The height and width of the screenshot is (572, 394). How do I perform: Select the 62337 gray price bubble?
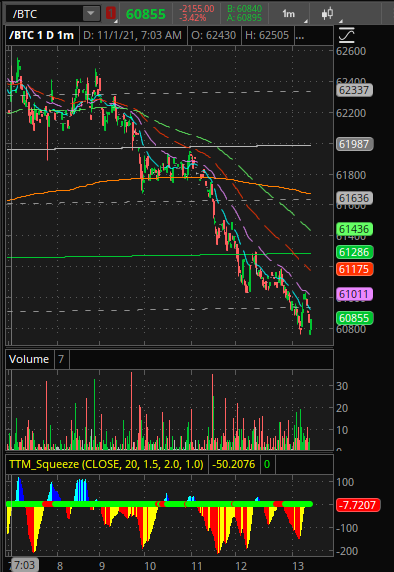[x=354, y=90]
